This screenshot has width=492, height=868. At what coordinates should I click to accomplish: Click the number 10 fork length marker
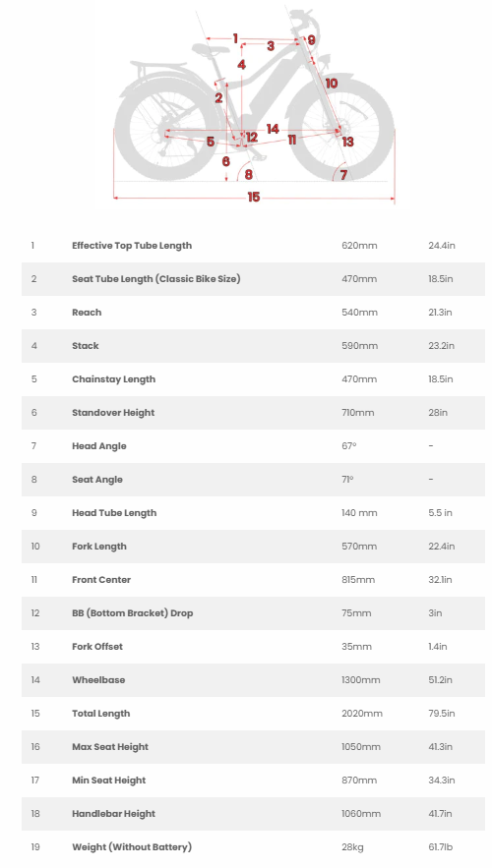331,83
